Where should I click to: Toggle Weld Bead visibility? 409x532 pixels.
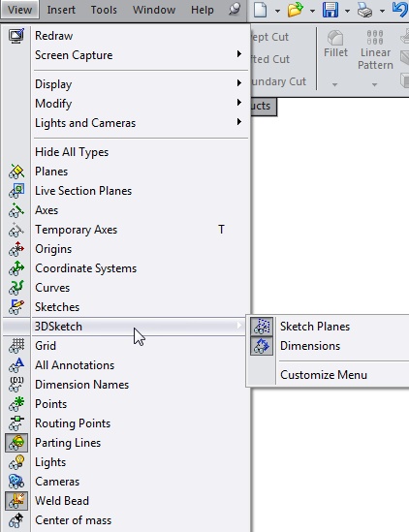(16, 501)
